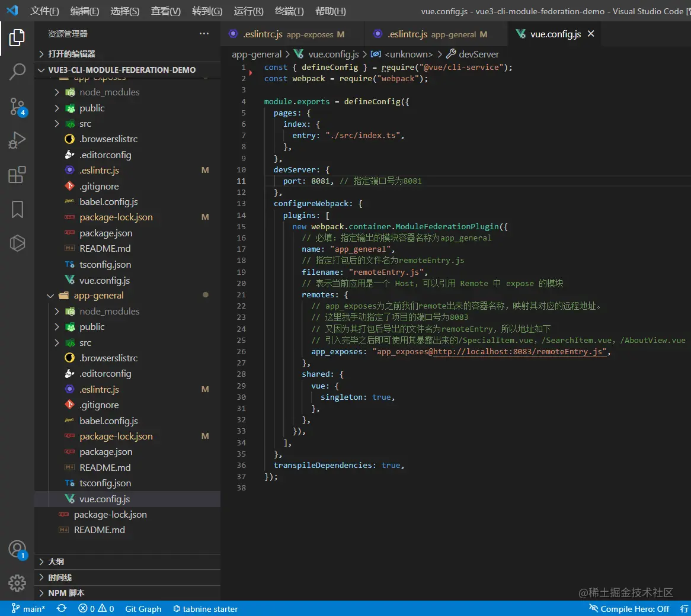Open first .browserslistrc file in tree

pyautogui.click(x=127, y=139)
